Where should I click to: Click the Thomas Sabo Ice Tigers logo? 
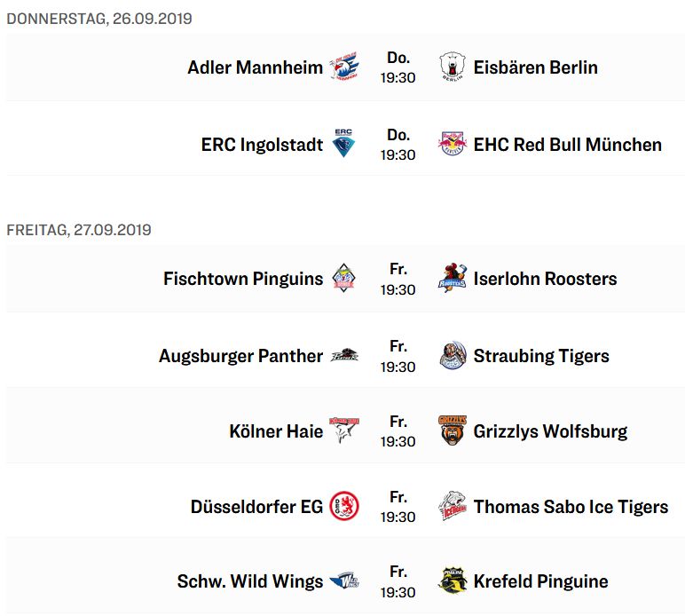[x=453, y=506]
